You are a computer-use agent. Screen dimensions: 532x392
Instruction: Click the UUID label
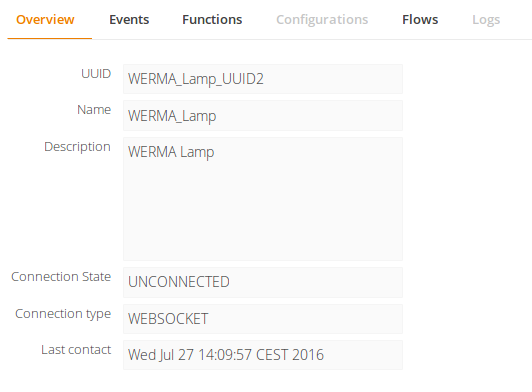[96, 74]
